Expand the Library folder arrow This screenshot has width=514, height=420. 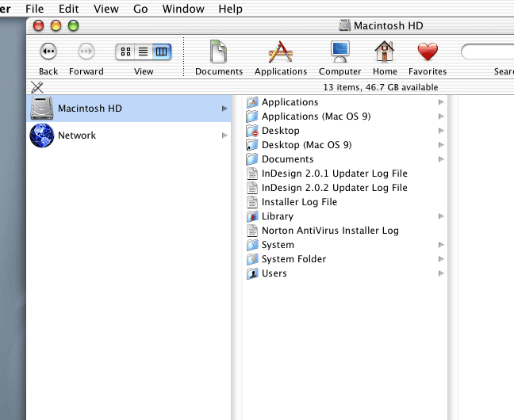click(x=441, y=216)
